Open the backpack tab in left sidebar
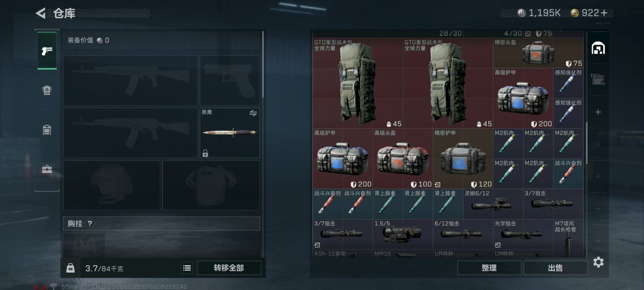 47,90
